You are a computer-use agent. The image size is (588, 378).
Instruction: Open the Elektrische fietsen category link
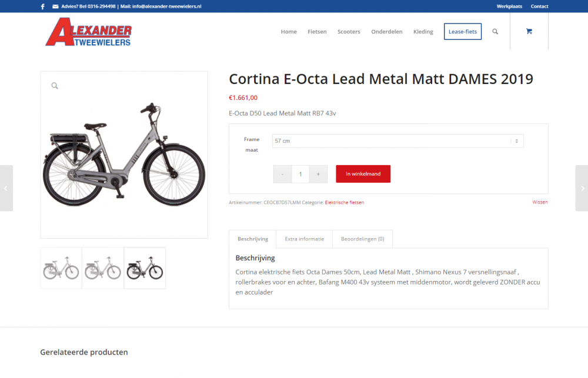pyautogui.click(x=344, y=202)
